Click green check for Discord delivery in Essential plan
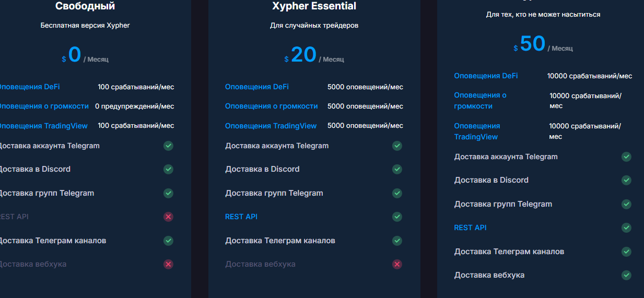The image size is (644, 298). (x=397, y=169)
